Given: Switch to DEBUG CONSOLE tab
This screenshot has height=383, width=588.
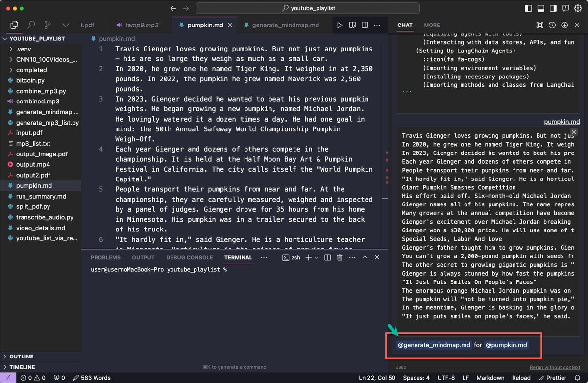Looking at the screenshot, I should [189, 257].
